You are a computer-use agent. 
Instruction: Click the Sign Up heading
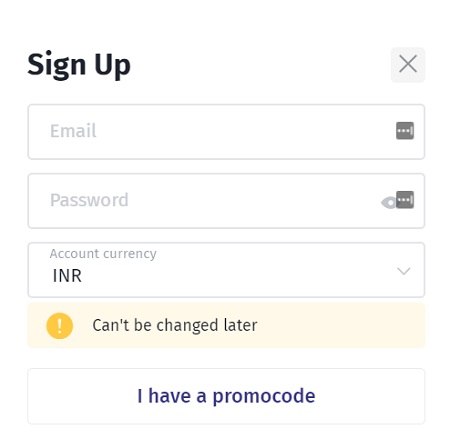pos(79,65)
